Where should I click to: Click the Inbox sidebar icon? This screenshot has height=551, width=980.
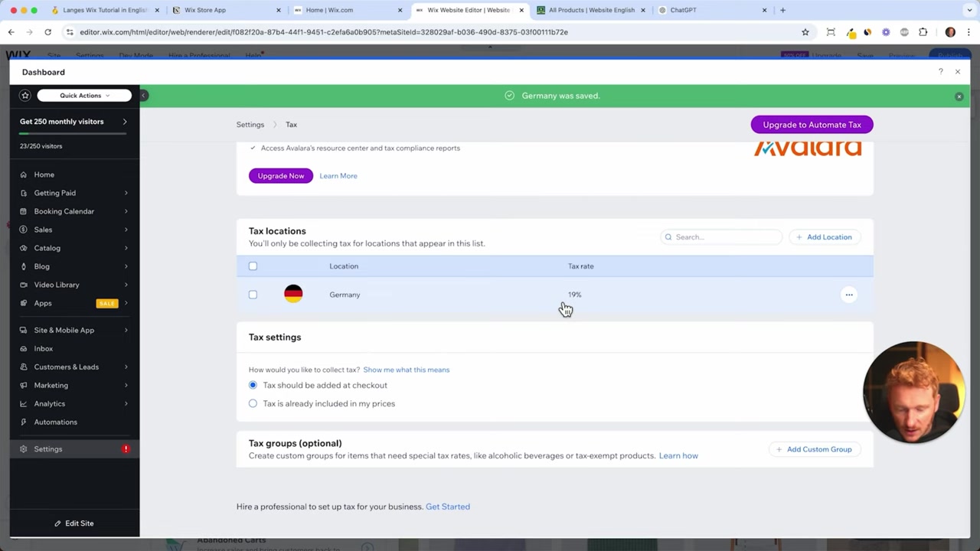click(x=24, y=348)
